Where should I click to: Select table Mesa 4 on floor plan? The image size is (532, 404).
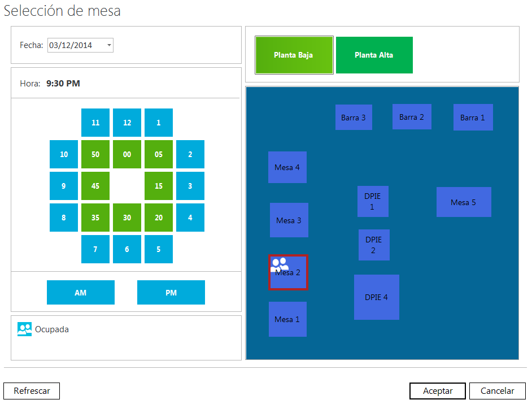[287, 167]
